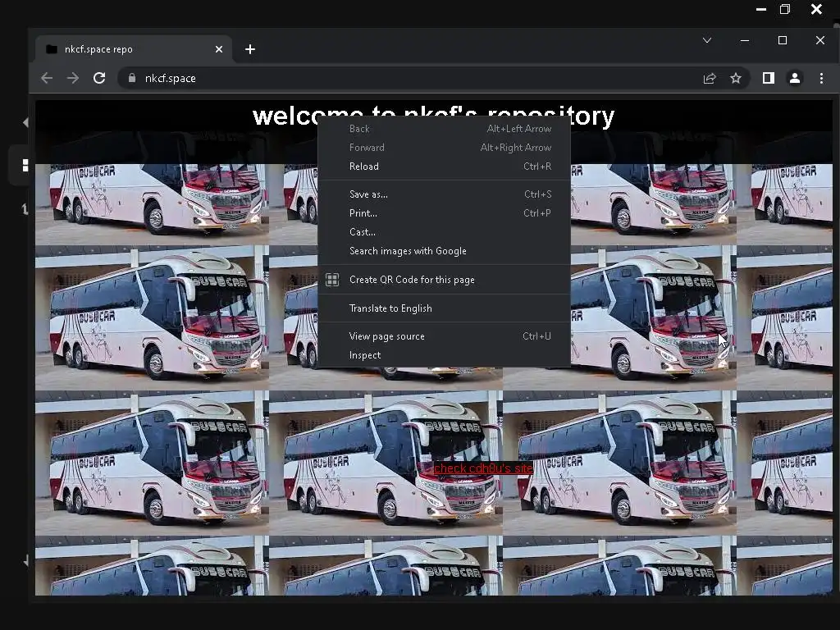Screen dimensions: 840x630
Task: Select Cast... in the context menu
Action: tap(444, 232)
